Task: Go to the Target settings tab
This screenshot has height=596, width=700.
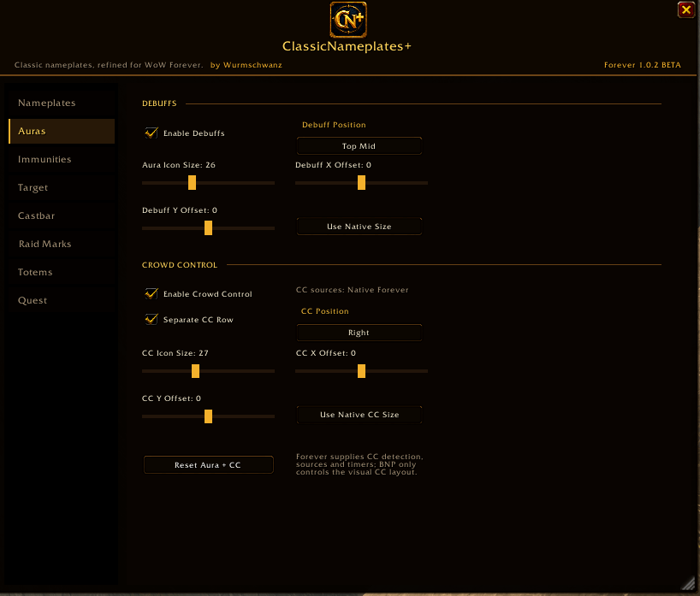Action: click(x=62, y=187)
